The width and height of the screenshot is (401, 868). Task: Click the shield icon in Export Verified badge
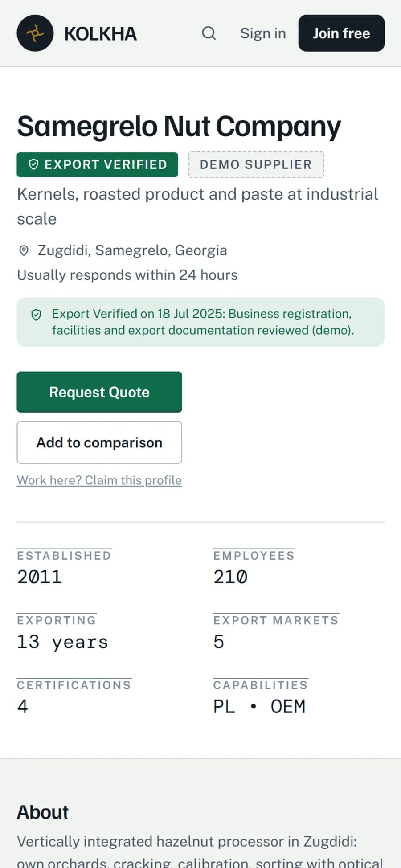(x=33, y=164)
